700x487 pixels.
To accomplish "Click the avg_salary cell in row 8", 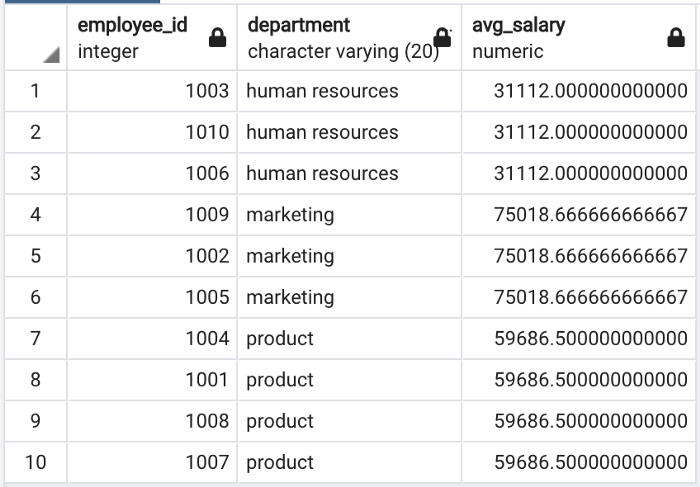I will point(580,380).
